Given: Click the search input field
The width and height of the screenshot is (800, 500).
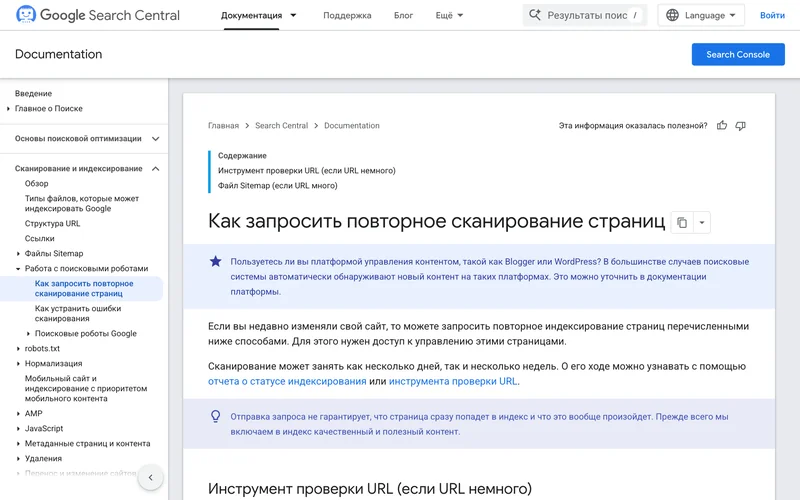Looking at the screenshot, I should click(x=587, y=15).
